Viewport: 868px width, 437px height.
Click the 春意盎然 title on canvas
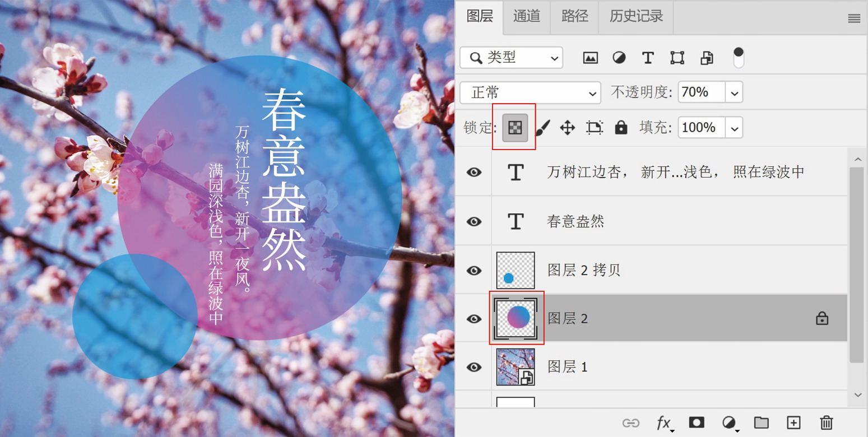click(x=284, y=180)
